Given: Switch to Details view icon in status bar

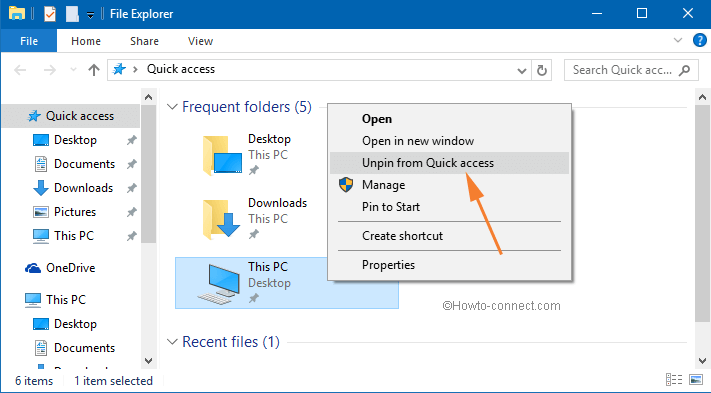Looking at the screenshot, I should coord(674,379).
